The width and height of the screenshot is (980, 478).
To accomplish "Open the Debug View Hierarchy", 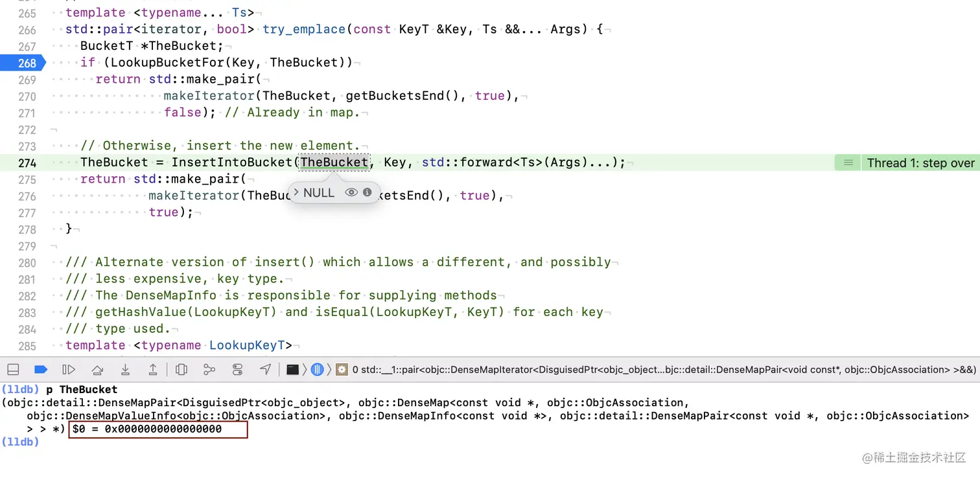I will pos(181,369).
